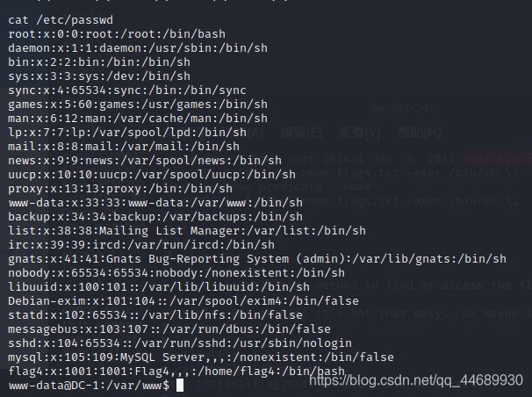
Task: Click the Gnats Bug-Reporting System line
Action: coord(256,259)
